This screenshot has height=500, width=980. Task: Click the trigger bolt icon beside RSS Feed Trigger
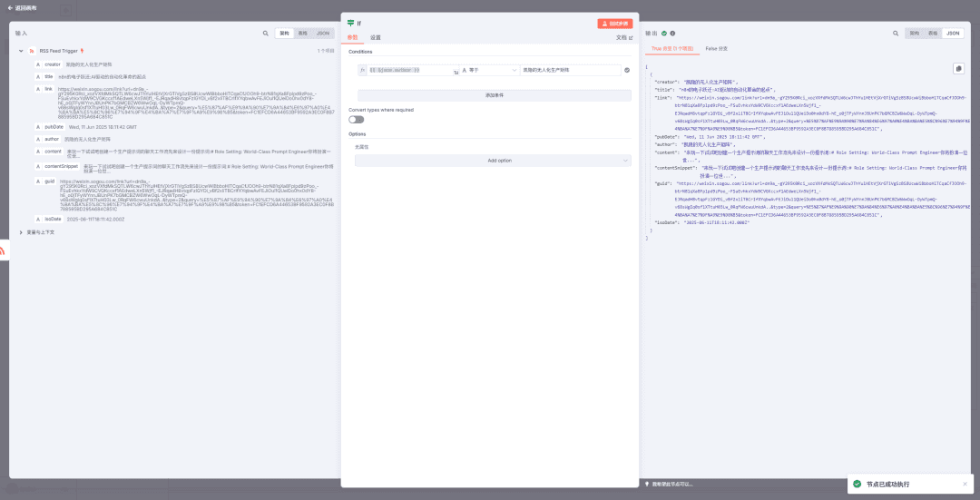pos(83,51)
